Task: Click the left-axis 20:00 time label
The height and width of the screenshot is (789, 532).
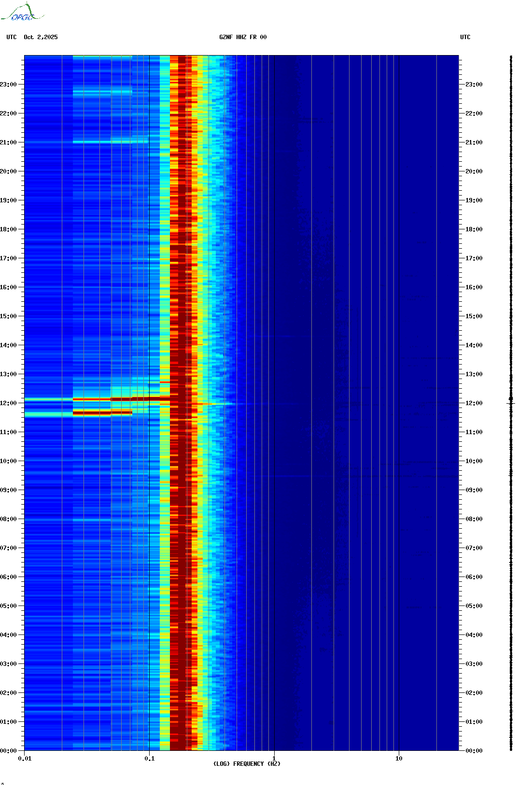Action: tap(8, 171)
